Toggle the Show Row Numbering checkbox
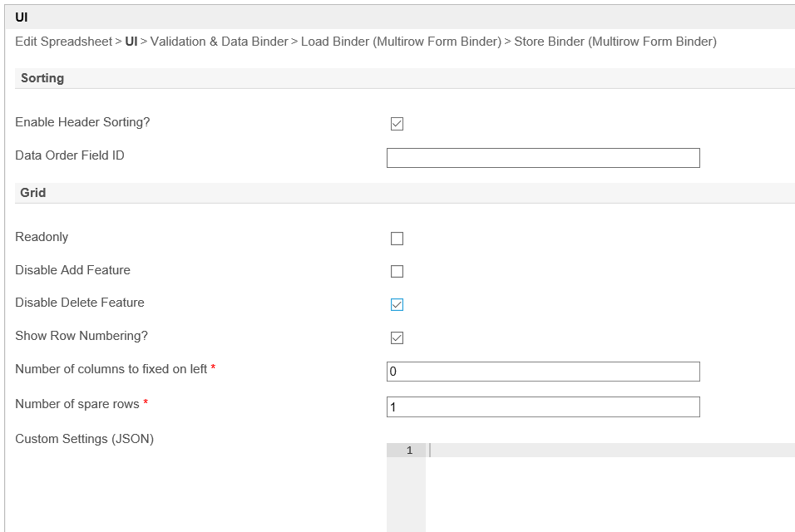The width and height of the screenshot is (795, 532). tap(397, 337)
